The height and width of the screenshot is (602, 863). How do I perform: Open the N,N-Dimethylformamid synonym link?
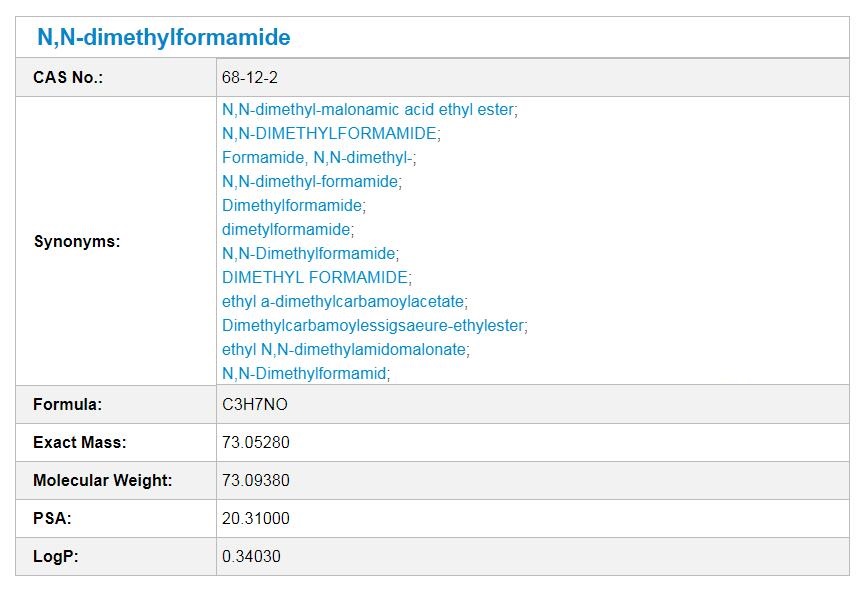tap(304, 374)
